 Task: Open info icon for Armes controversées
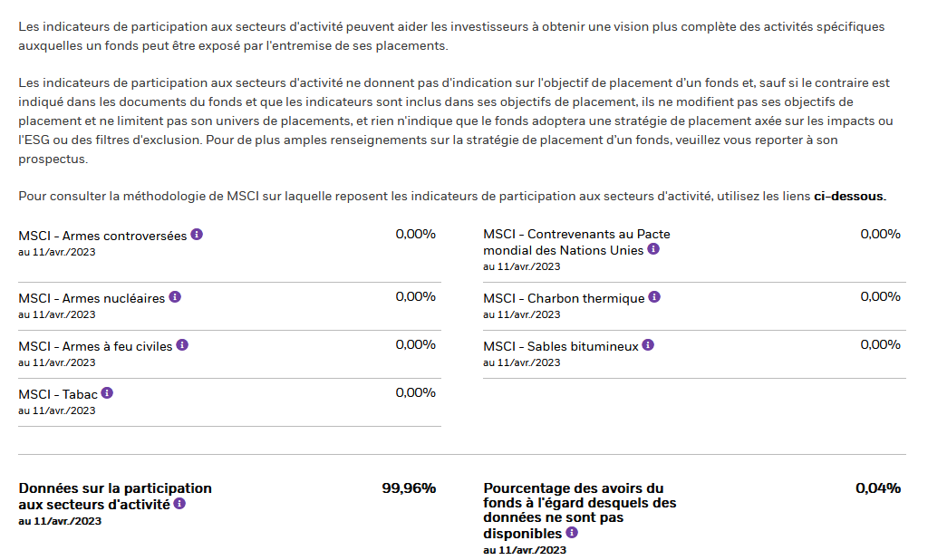pos(197,235)
